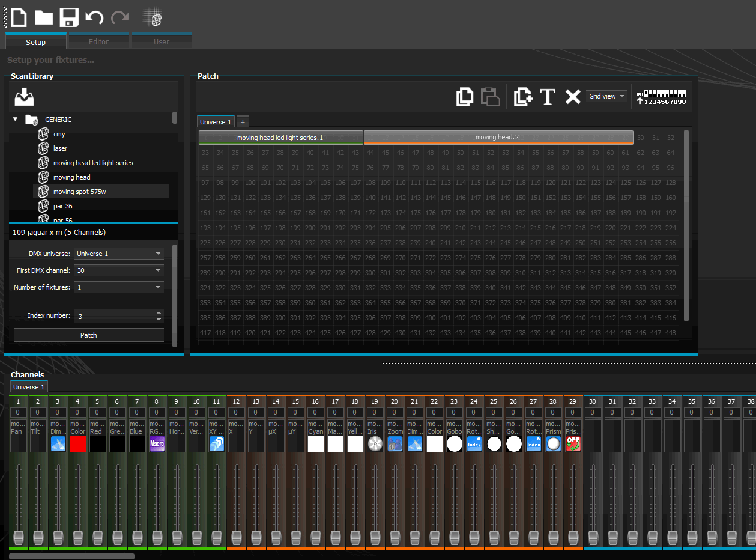The image size is (756, 560).
Task: Click the Rotation Index icon on channel 27
Action: tap(533, 444)
